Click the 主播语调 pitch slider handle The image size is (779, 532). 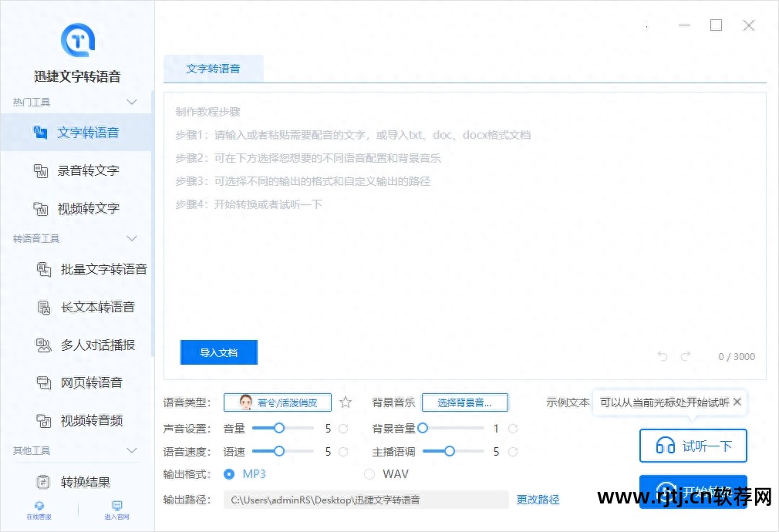[x=450, y=451]
